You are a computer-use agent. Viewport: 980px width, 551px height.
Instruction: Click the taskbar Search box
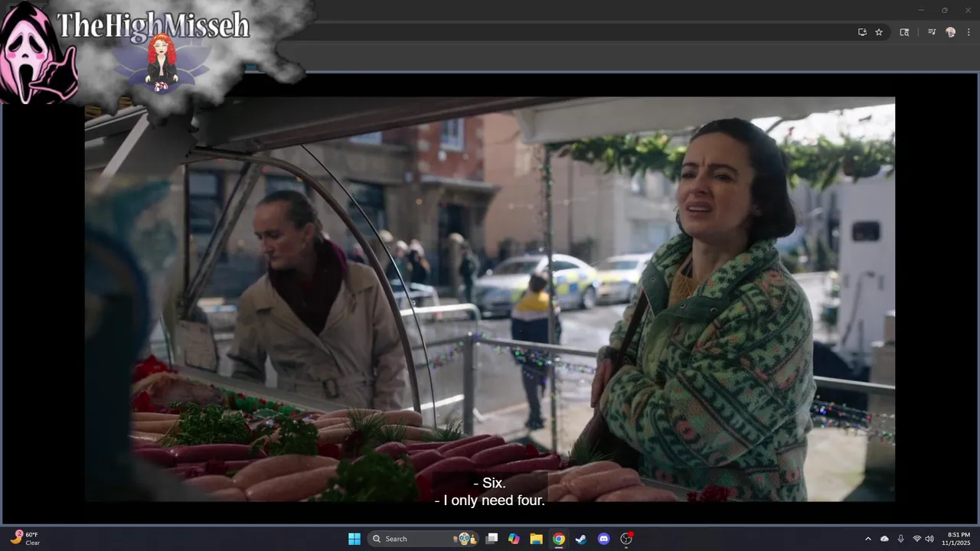(423, 539)
